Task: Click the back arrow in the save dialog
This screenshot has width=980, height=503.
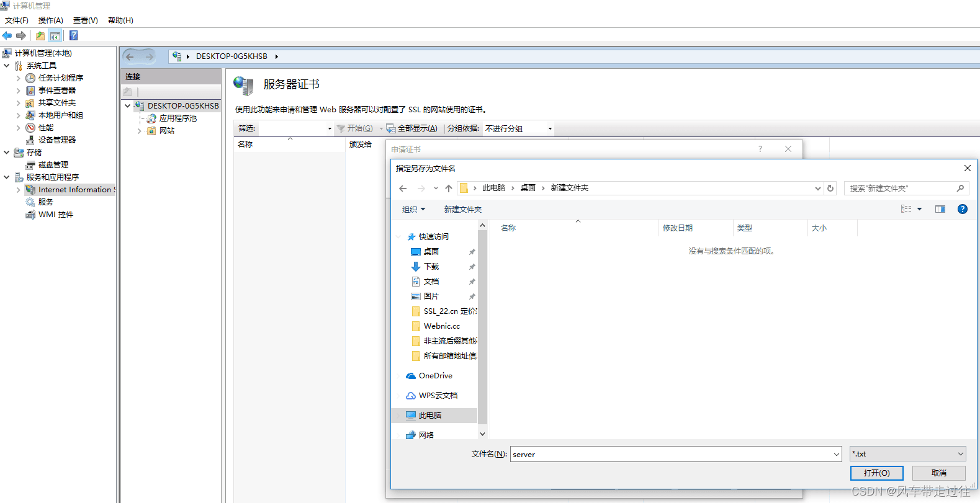Action: point(403,188)
